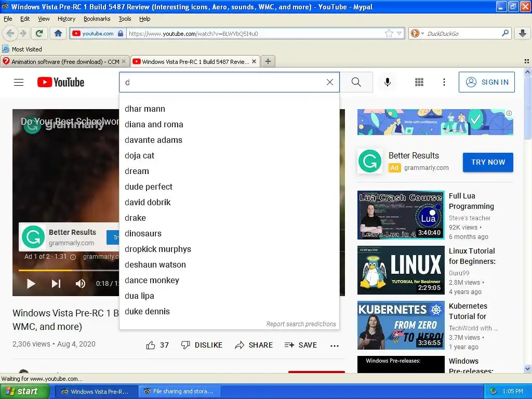
Task: Skip to the next video
Action: 56,284
